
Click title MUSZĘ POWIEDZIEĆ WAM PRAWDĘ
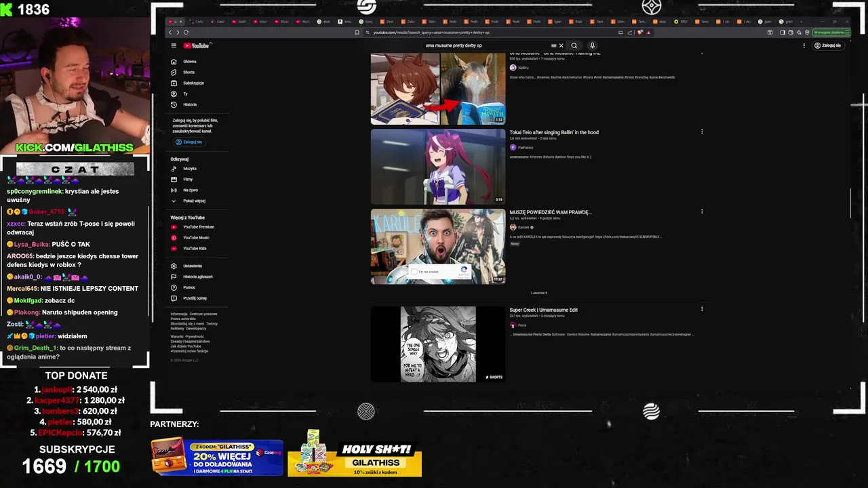[x=551, y=212]
